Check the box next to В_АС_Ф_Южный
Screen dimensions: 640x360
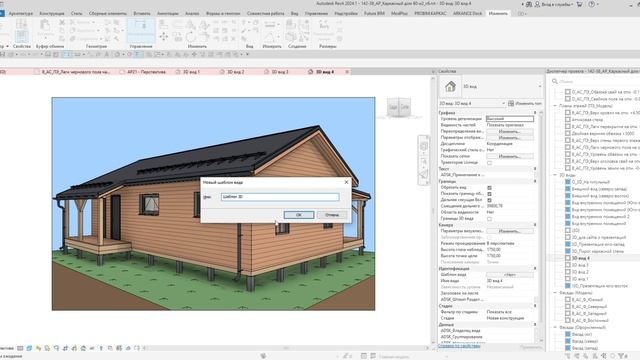(568, 299)
